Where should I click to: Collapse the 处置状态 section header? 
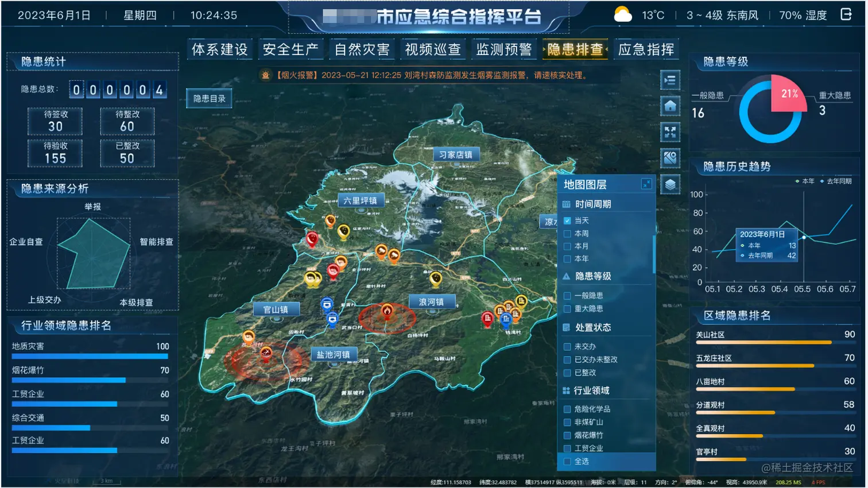click(x=606, y=327)
